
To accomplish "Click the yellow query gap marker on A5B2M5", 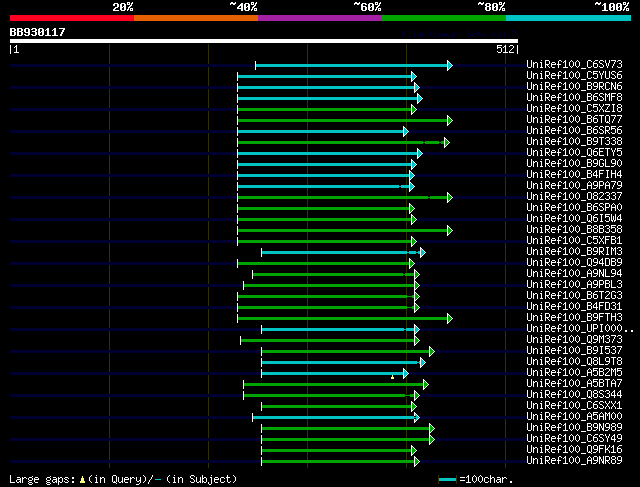I will click(393, 377).
